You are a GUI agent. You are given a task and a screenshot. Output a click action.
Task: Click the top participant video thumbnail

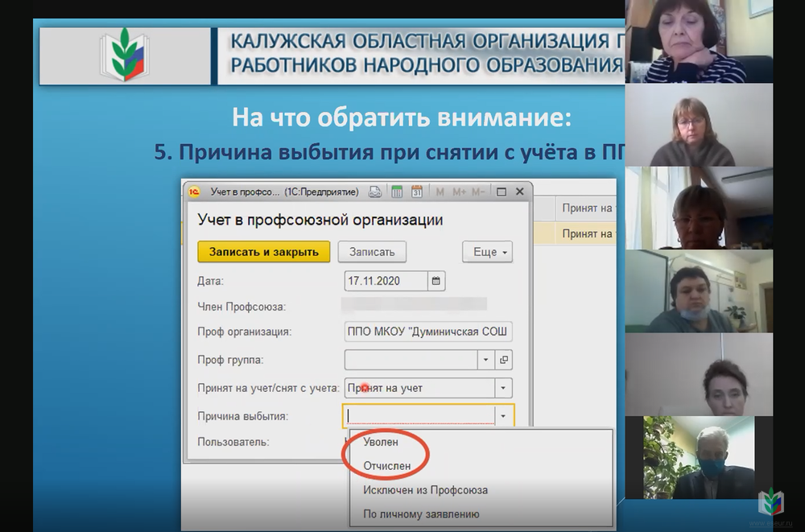click(x=699, y=41)
